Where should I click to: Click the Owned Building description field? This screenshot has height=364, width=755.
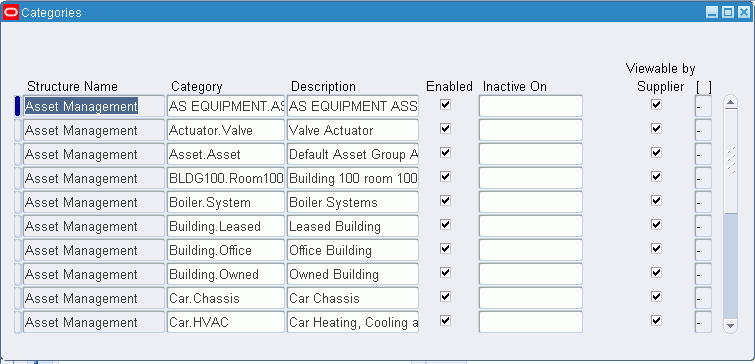point(353,274)
